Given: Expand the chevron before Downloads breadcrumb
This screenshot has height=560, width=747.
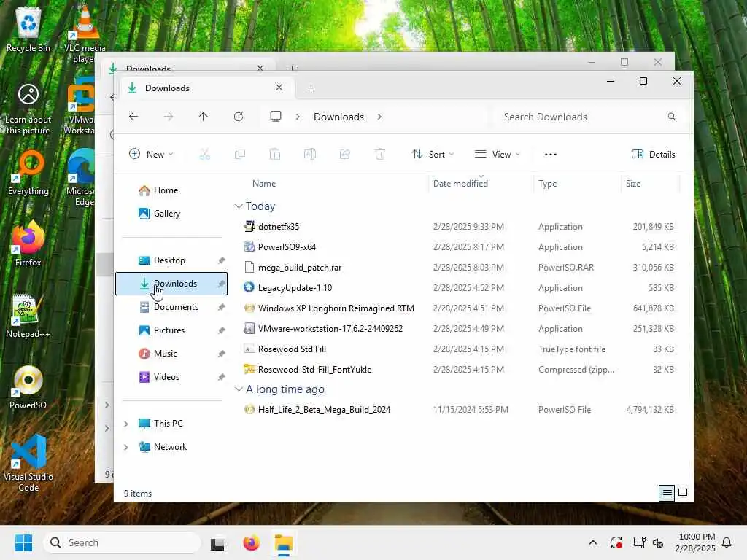Looking at the screenshot, I should [298, 117].
